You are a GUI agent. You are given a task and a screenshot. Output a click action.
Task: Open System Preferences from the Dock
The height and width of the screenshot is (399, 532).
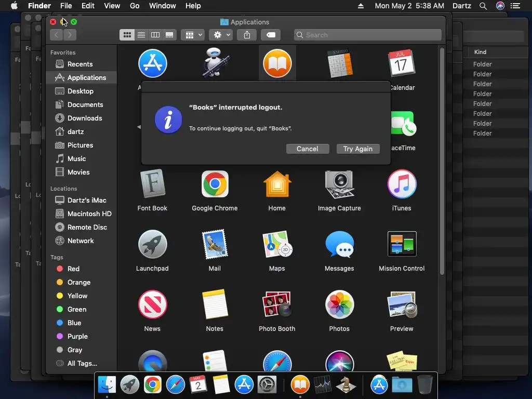coord(267,385)
